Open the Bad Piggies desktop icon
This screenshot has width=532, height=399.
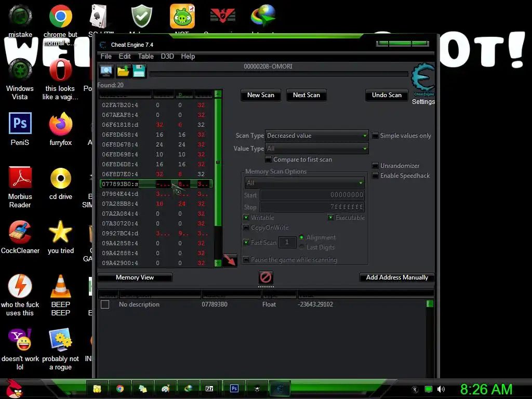click(x=182, y=16)
